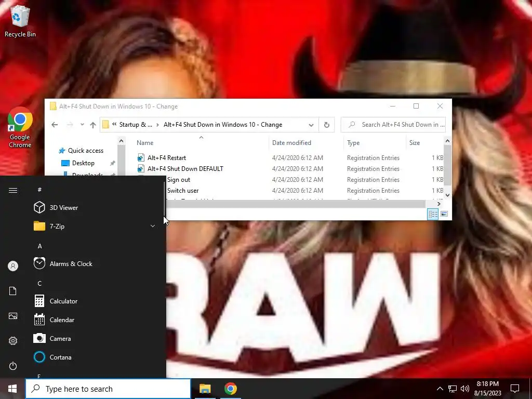Open address bar history dropdown
This screenshot has width=532, height=399.
[311, 125]
